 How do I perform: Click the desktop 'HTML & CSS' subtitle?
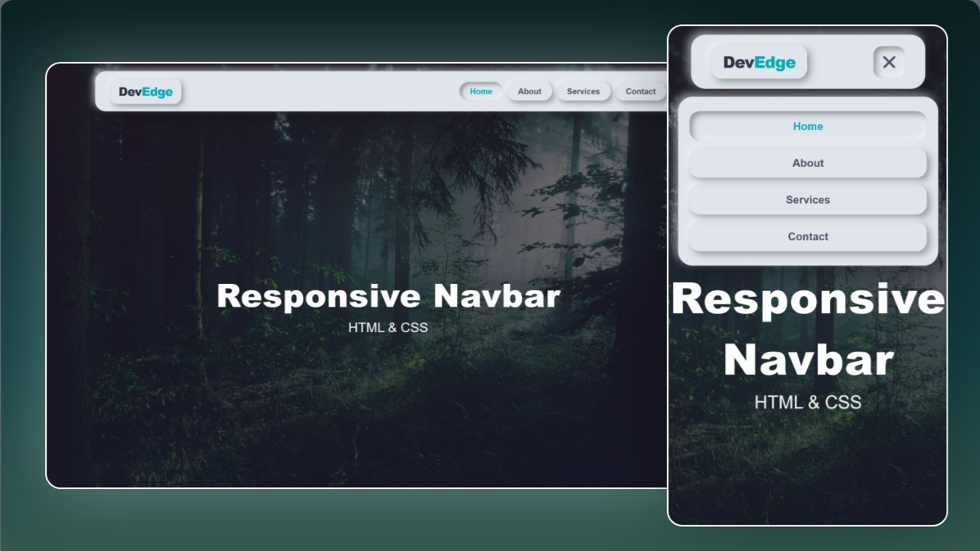click(x=388, y=328)
